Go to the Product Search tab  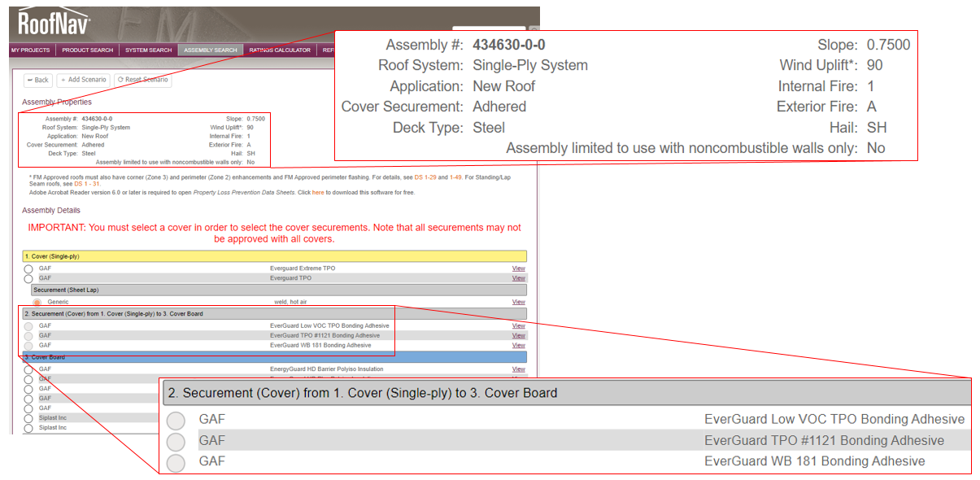(x=87, y=50)
